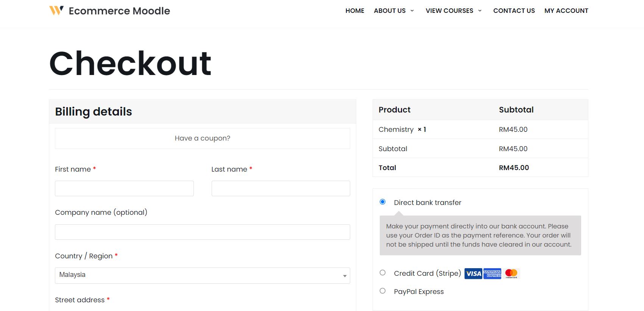Click the Have a coupon? link

click(202, 138)
